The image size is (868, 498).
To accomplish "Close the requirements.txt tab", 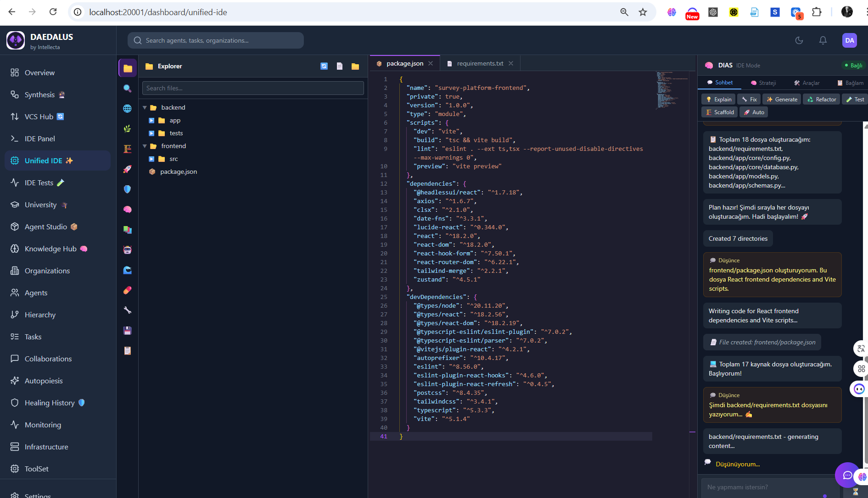I will coord(511,63).
